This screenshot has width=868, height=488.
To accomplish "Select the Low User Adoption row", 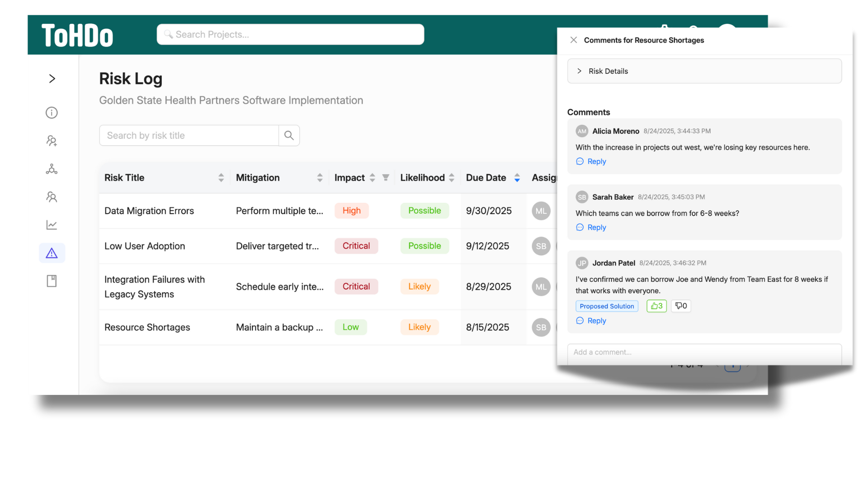I will pyautogui.click(x=145, y=246).
